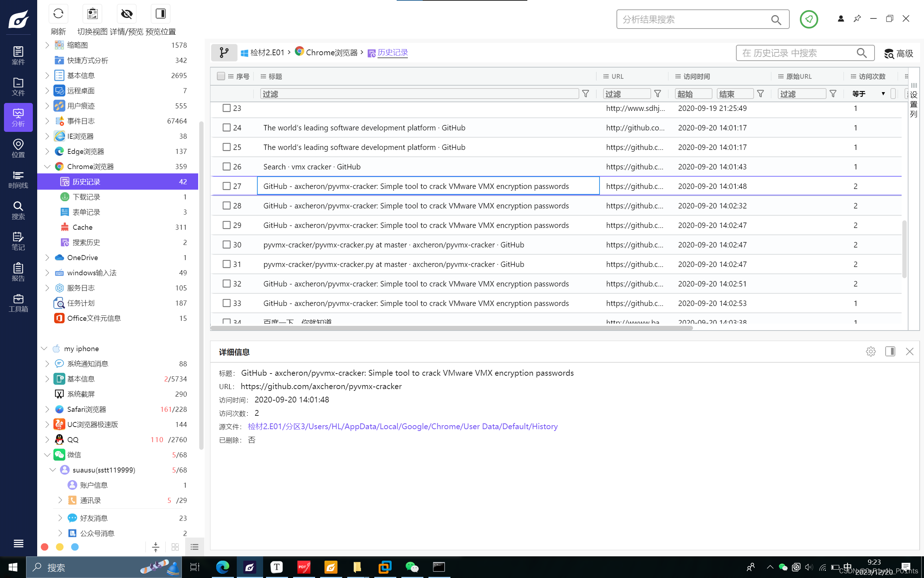This screenshot has width=924, height=578.
Task: Click the 设置列 column settings button
Action: coord(913,100)
